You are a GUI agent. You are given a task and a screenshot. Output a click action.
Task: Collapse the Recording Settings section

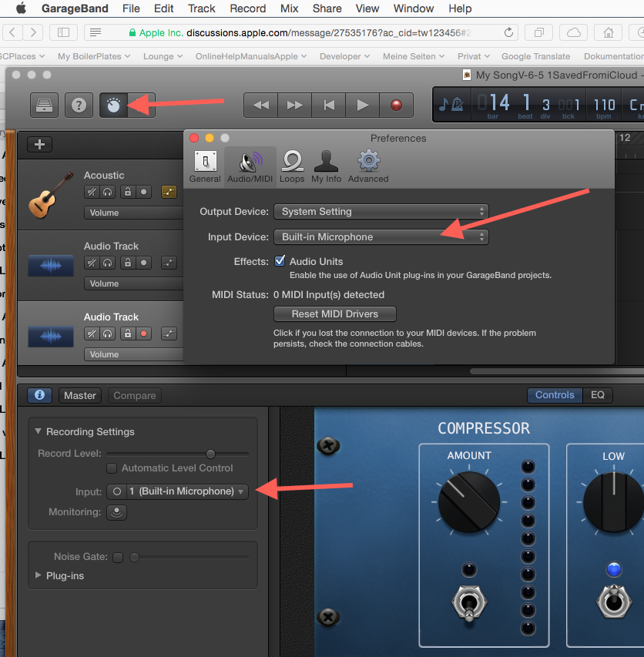click(x=38, y=431)
